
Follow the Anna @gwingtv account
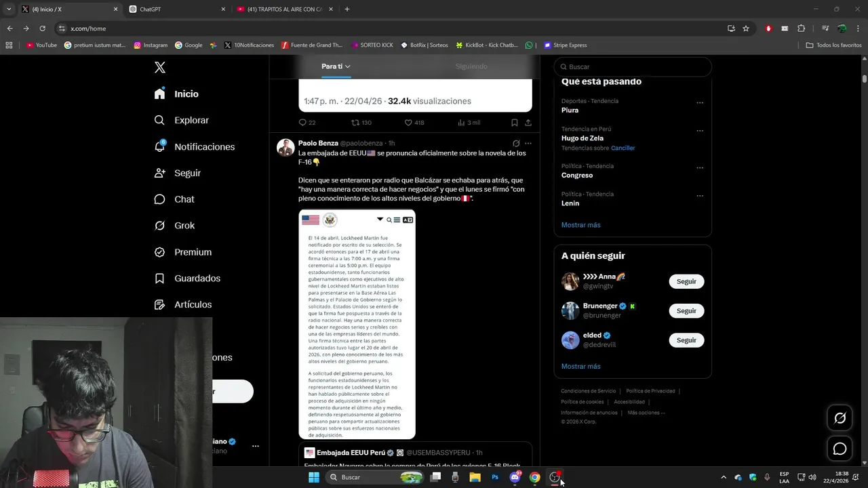(686, 281)
